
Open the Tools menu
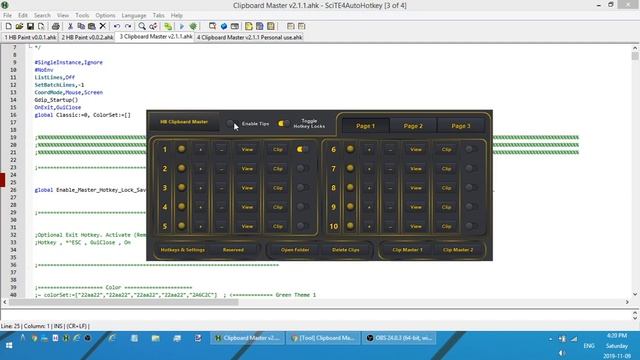[82, 15]
